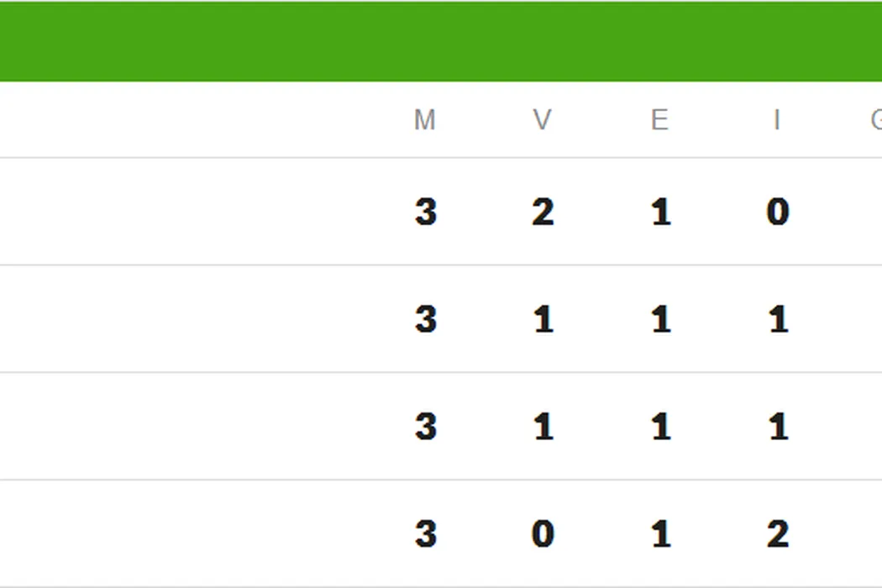Screen dimensions: 882x588
Task: Click the second row's M value
Action: click(x=426, y=319)
